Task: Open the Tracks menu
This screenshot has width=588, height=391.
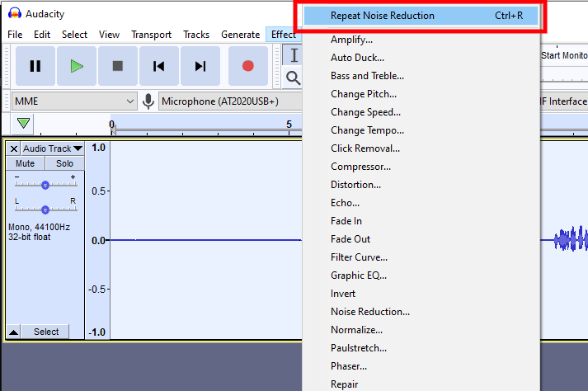Action: pyautogui.click(x=196, y=35)
